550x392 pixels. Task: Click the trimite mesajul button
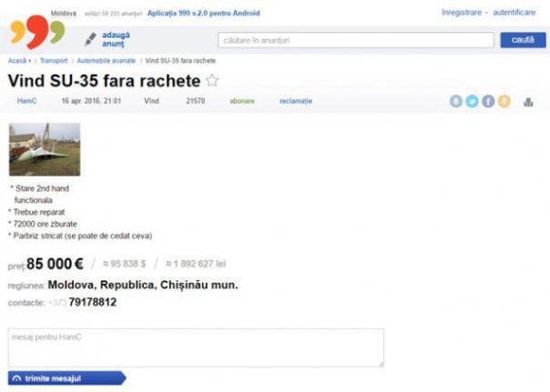click(x=66, y=378)
